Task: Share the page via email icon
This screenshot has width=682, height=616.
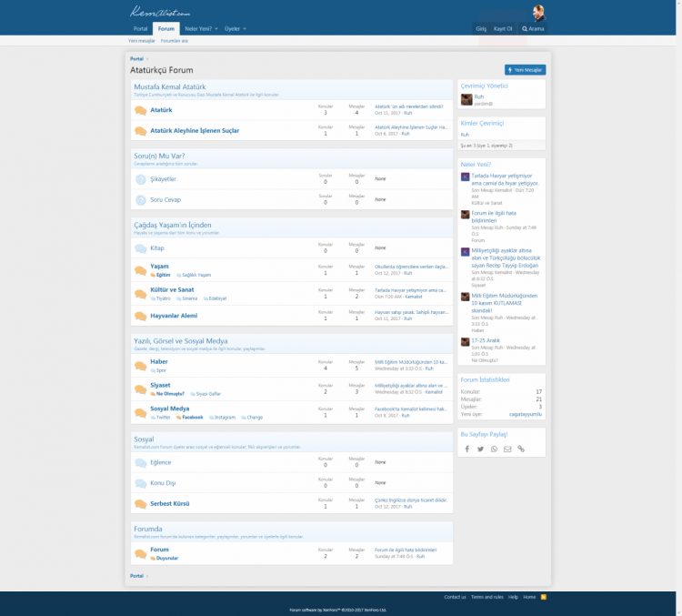Action: (507, 449)
